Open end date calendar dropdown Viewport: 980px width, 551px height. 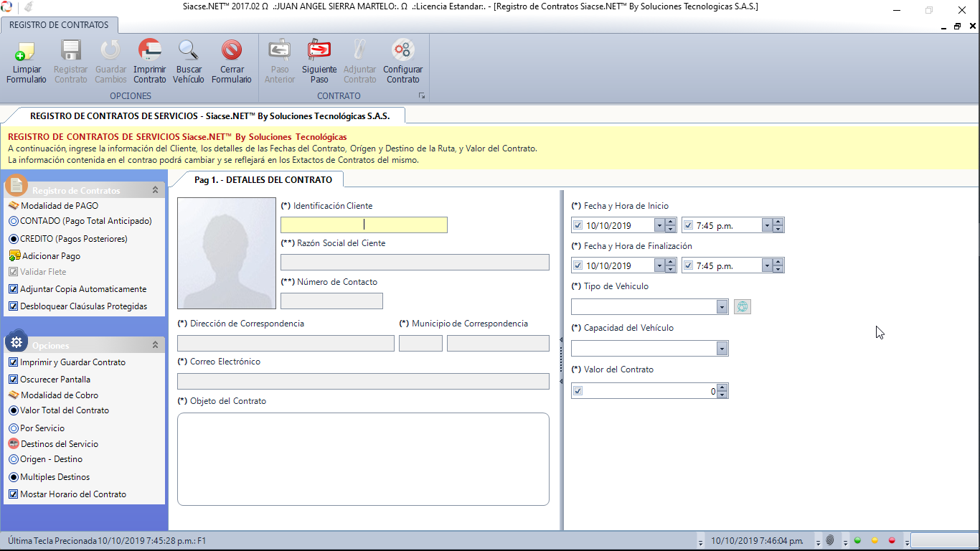[658, 265]
